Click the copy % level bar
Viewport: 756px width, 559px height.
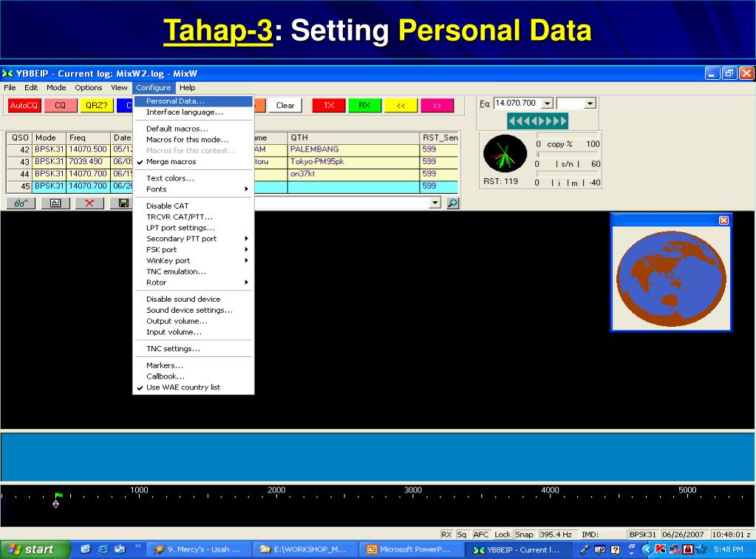click(x=568, y=135)
